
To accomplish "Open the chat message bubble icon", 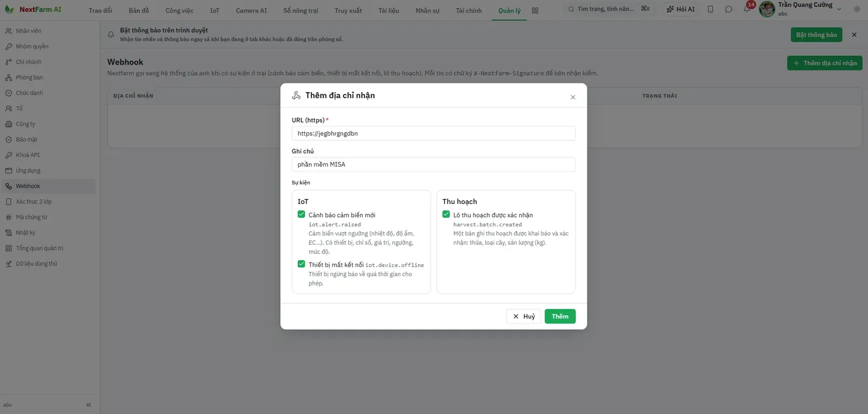I will click(729, 9).
